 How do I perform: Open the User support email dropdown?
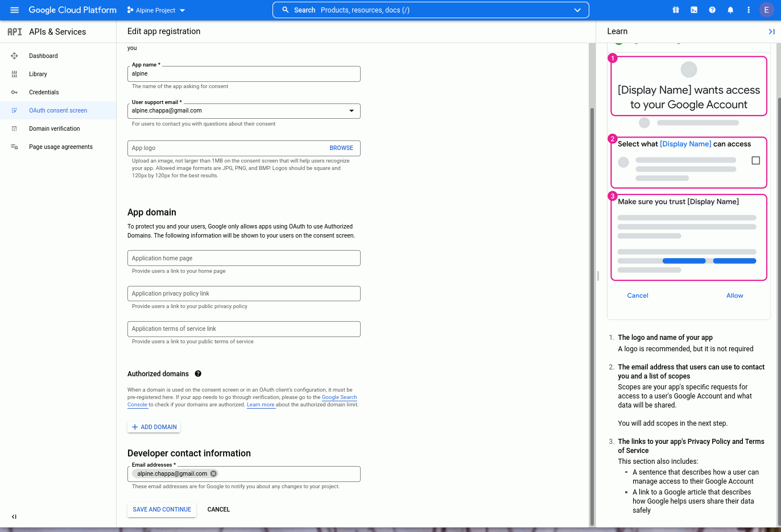244,111
